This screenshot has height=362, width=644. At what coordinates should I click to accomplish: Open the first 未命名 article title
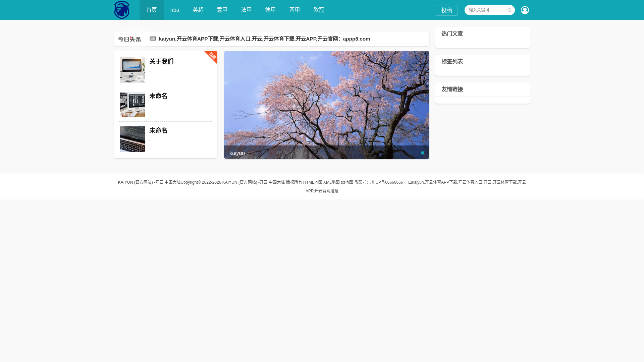pos(158,96)
